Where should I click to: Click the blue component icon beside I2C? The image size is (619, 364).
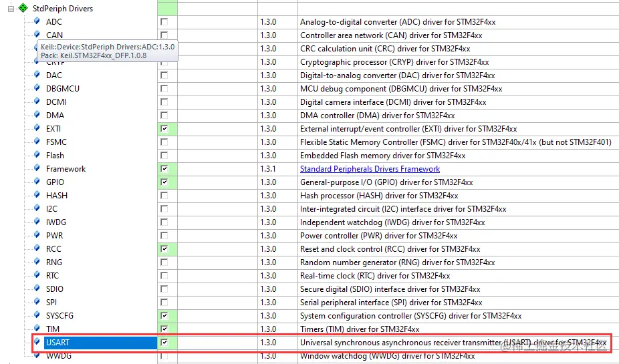click(x=37, y=208)
